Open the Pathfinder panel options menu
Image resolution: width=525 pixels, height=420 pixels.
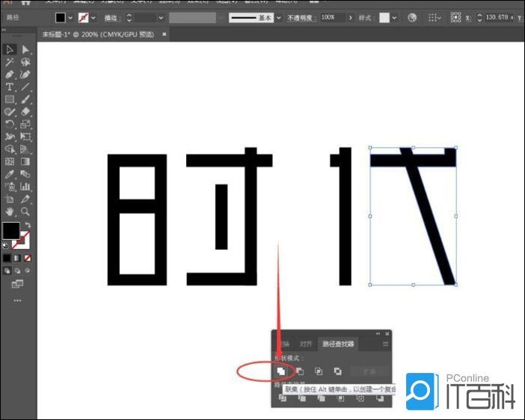click(x=385, y=344)
